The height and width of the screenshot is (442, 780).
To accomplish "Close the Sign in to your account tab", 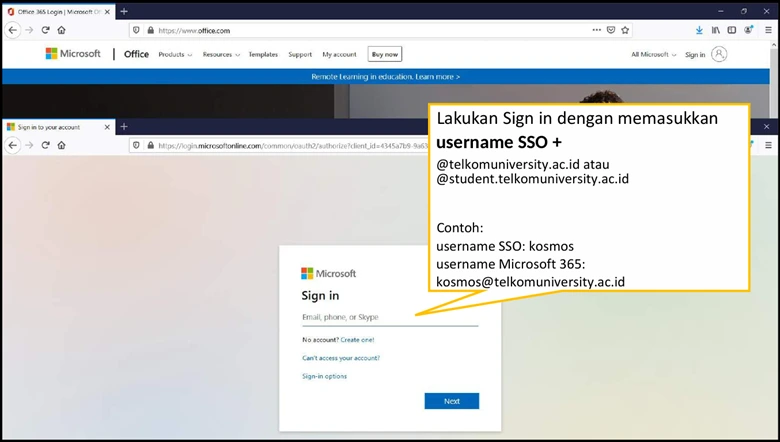I will click(107, 127).
